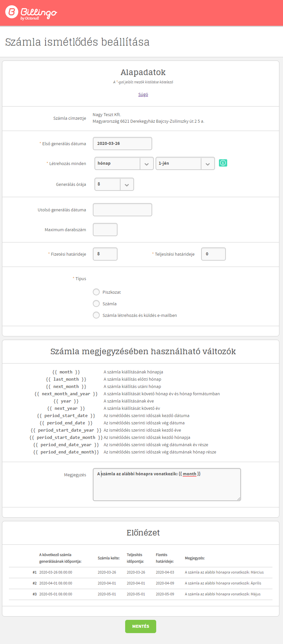Choose Számla létrehozás és küldés e-mailben
The image size is (283, 644).
(x=96, y=315)
